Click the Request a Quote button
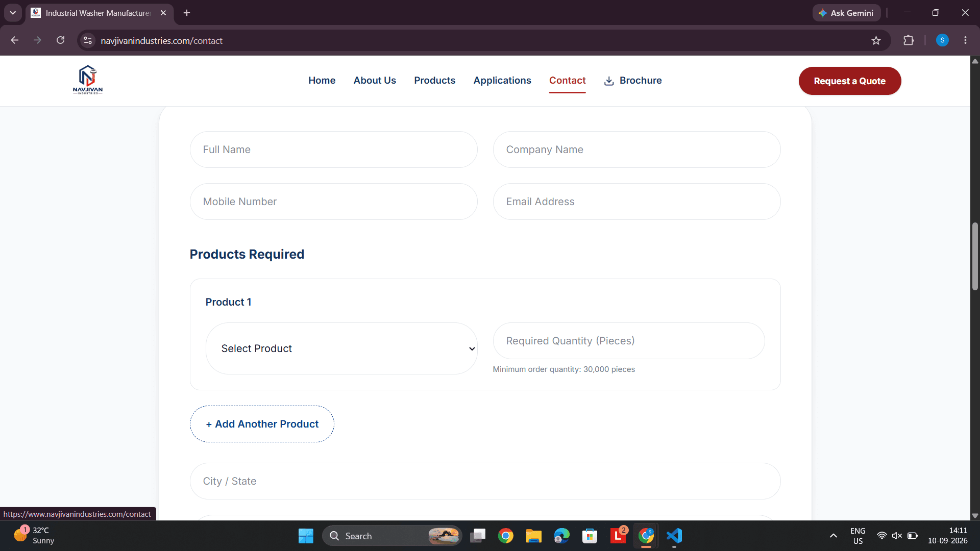 coord(849,81)
